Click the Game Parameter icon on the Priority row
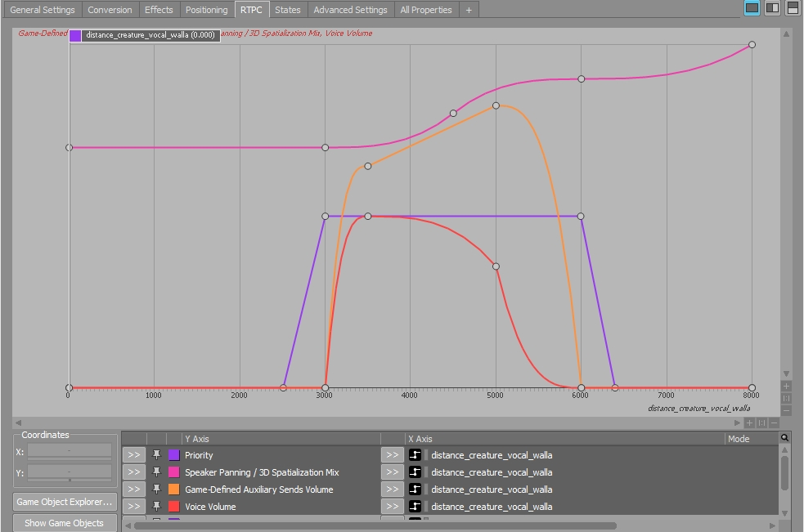 pos(415,455)
